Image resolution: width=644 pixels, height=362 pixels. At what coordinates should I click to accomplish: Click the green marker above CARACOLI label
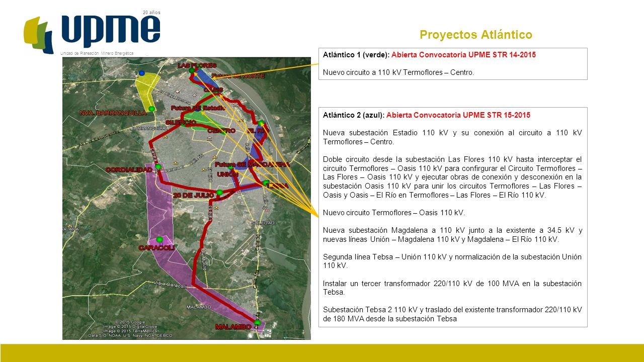pyautogui.click(x=159, y=239)
